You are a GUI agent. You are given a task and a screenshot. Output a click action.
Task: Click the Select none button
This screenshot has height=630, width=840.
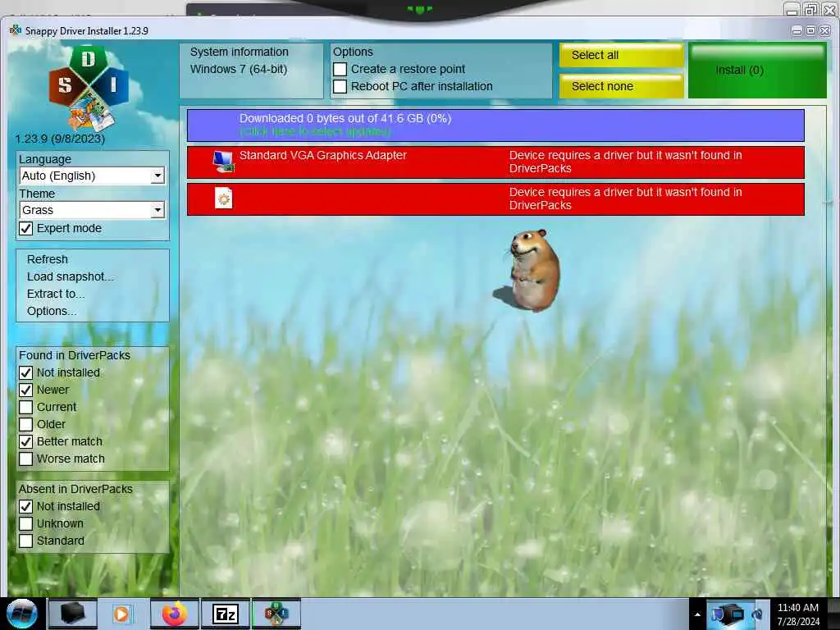[622, 86]
